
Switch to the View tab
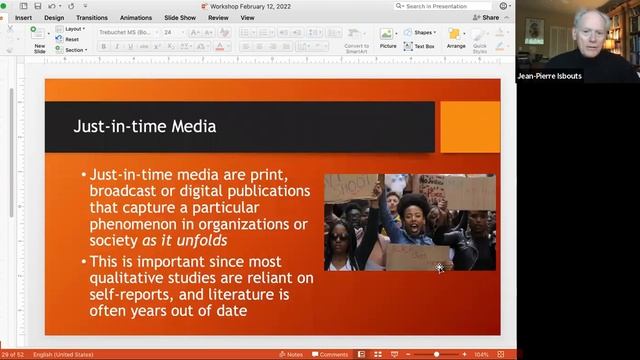[x=247, y=18]
